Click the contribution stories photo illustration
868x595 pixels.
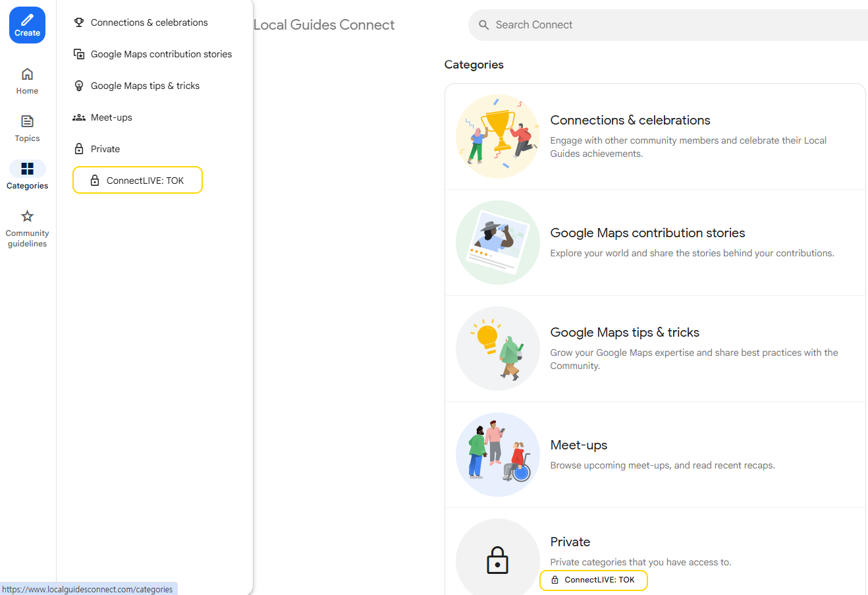click(x=498, y=242)
